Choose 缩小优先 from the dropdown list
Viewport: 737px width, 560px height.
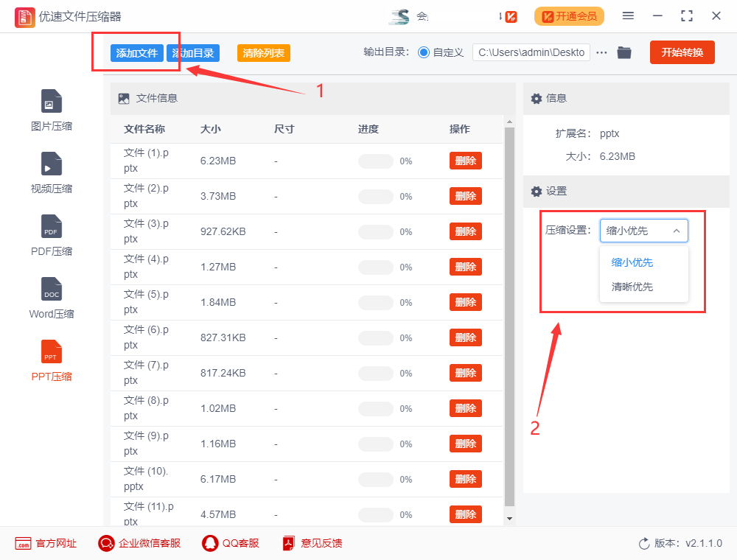[x=632, y=262]
